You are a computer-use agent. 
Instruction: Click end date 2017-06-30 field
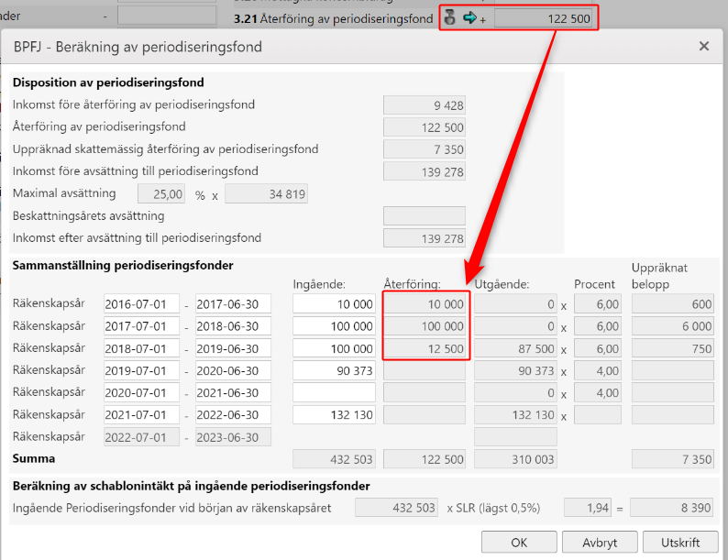click(x=233, y=304)
